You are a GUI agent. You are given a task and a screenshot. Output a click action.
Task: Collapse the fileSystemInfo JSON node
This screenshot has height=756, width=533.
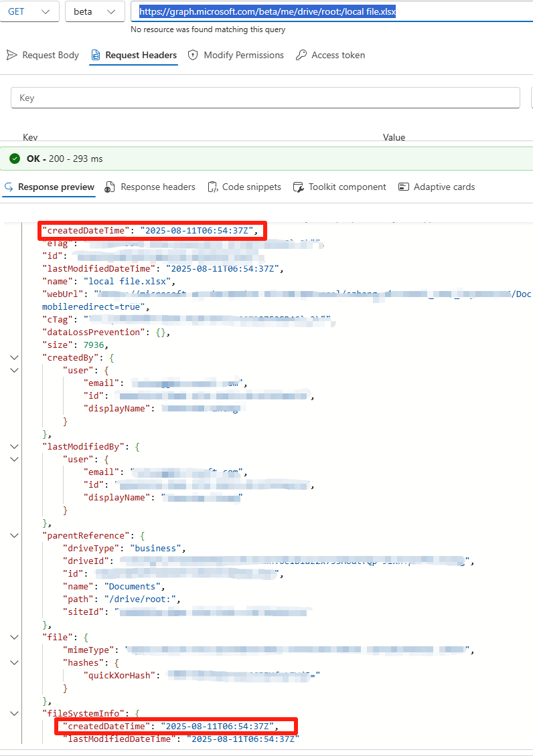point(15,714)
